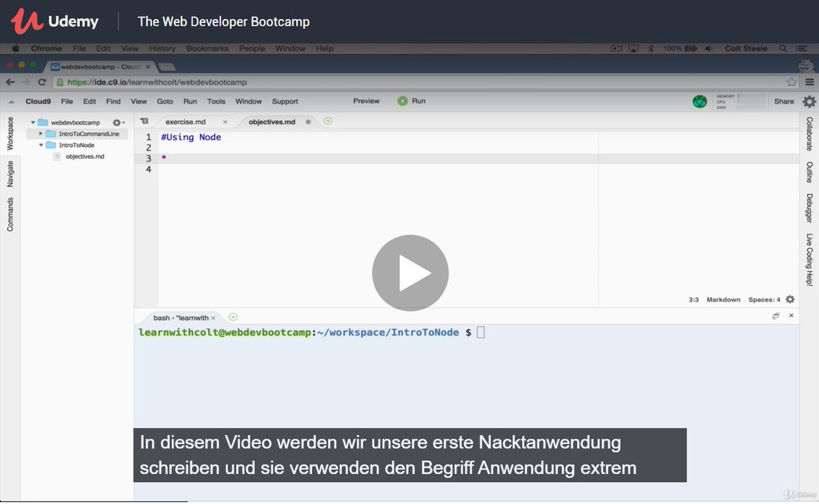This screenshot has width=819, height=504.
Task: Open the Tools menu
Action: pos(216,102)
